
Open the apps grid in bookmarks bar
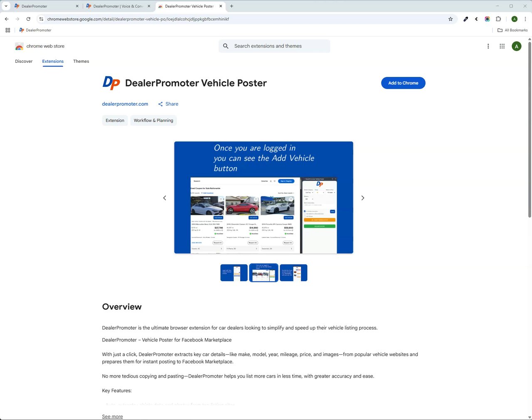tap(7, 30)
